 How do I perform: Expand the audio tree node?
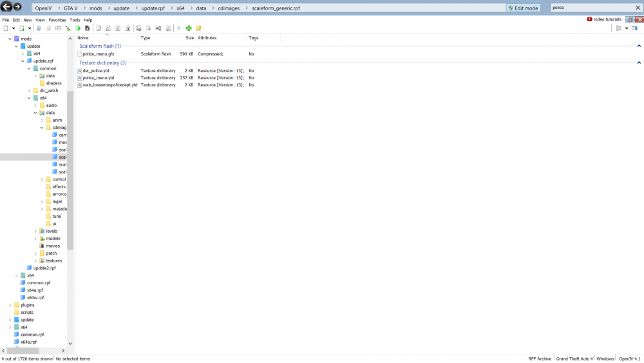35,105
